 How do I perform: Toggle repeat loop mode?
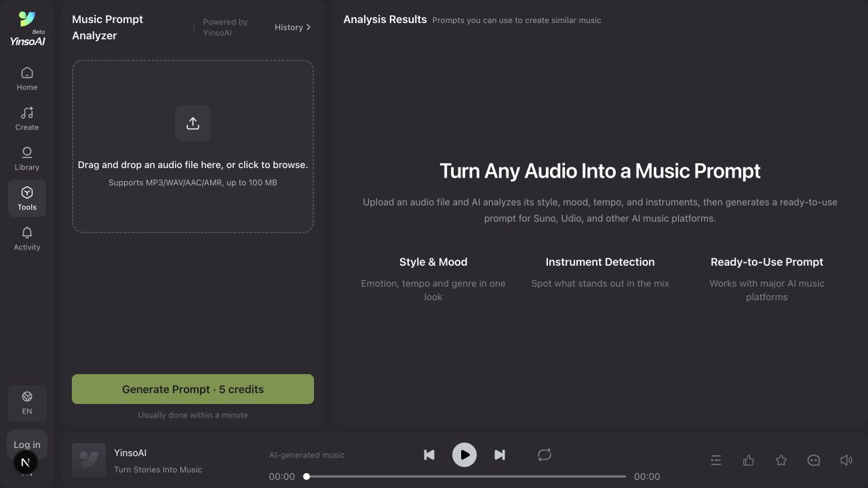coord(545,455)
